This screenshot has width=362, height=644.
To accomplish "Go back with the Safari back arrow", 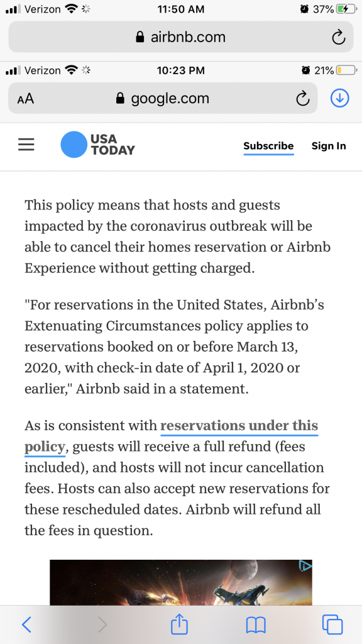I will [x=26, y=625].
